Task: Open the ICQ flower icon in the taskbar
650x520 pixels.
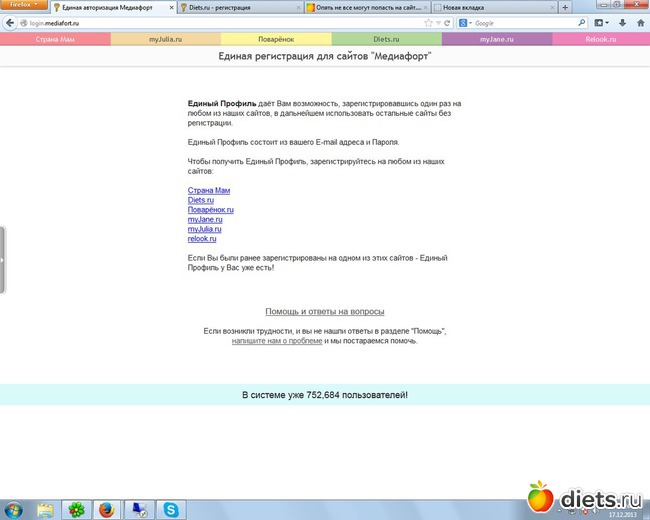Action: (x=75, y=509)
